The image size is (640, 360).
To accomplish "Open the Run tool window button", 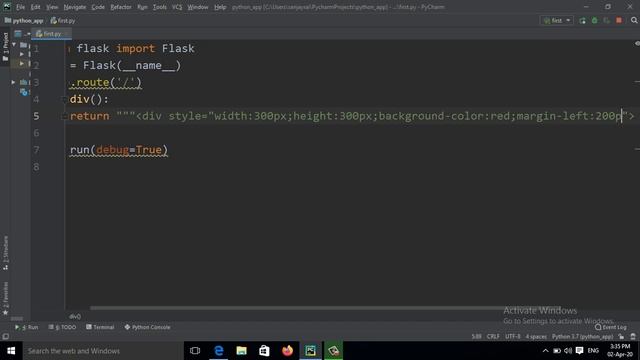I will (x=27, y=327).
